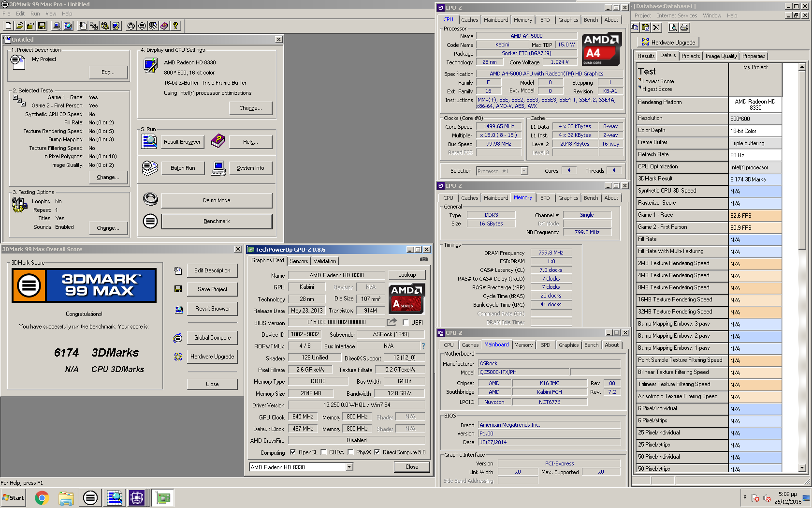Click the Testing Options toolbar icon

tap(105, 26)
